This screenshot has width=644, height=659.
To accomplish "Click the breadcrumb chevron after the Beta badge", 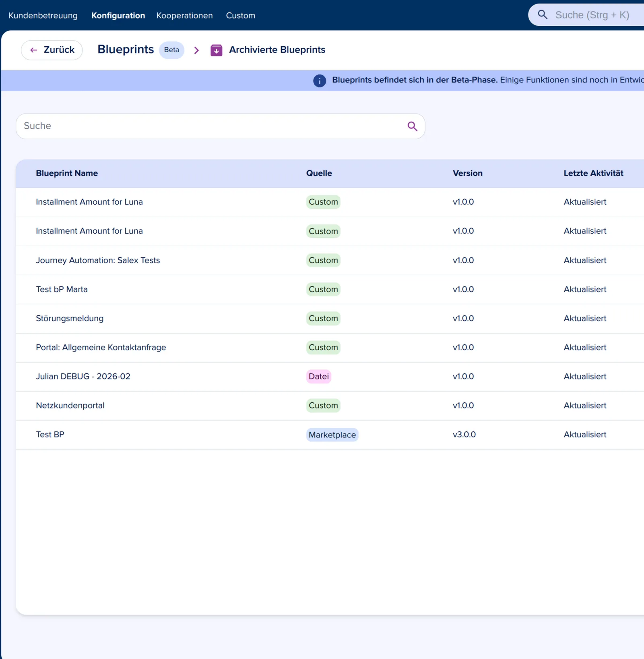I will tap(196, 50).
